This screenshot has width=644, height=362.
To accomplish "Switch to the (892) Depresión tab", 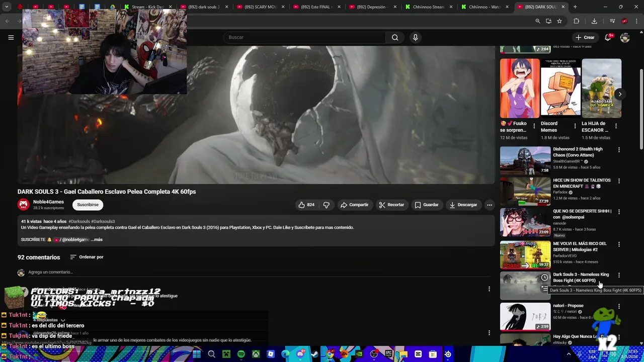I will 373,7.
